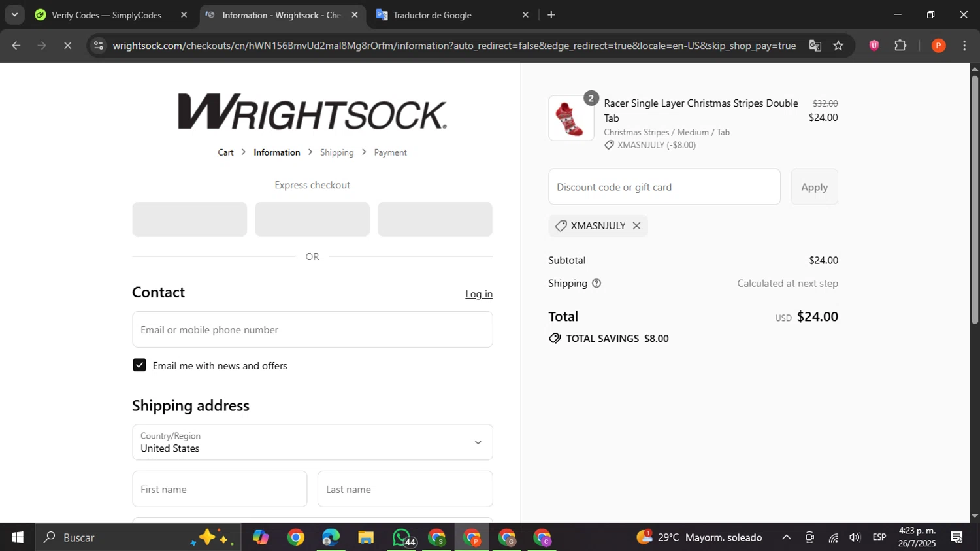Open the clock showing 4:23 p. m.

(x=917, y=537)
